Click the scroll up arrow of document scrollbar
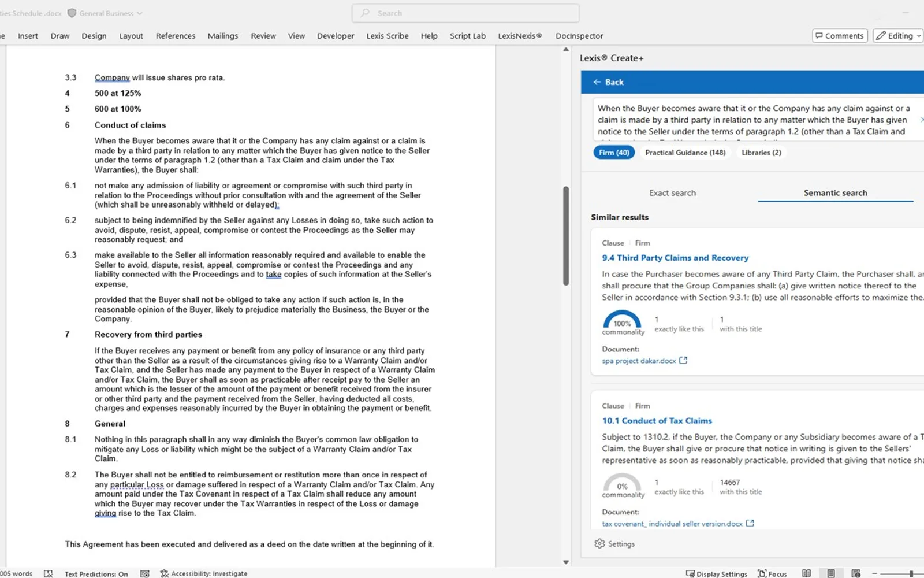This screenshot has width=924, height=578. click(566, 50)
